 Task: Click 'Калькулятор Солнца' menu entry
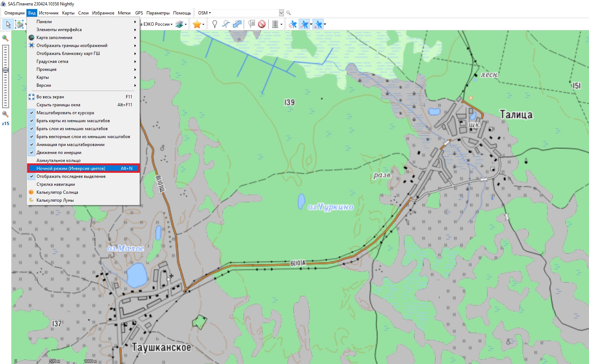coord(57,192)
